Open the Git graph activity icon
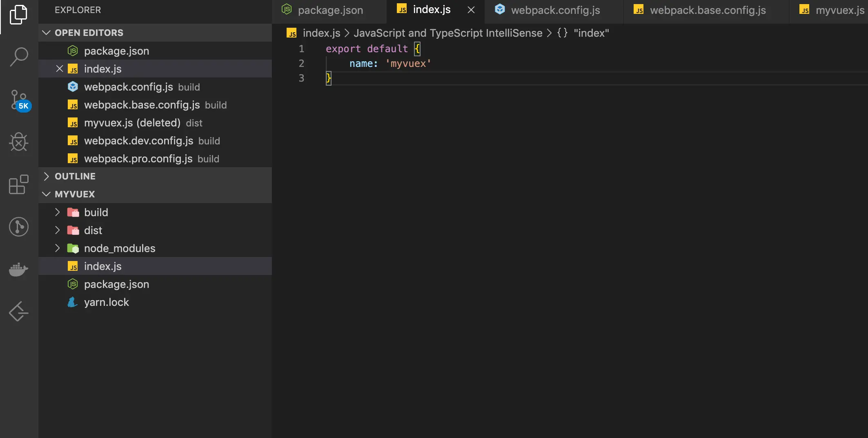This screenshot has width=868, height=438. point(19,227)
